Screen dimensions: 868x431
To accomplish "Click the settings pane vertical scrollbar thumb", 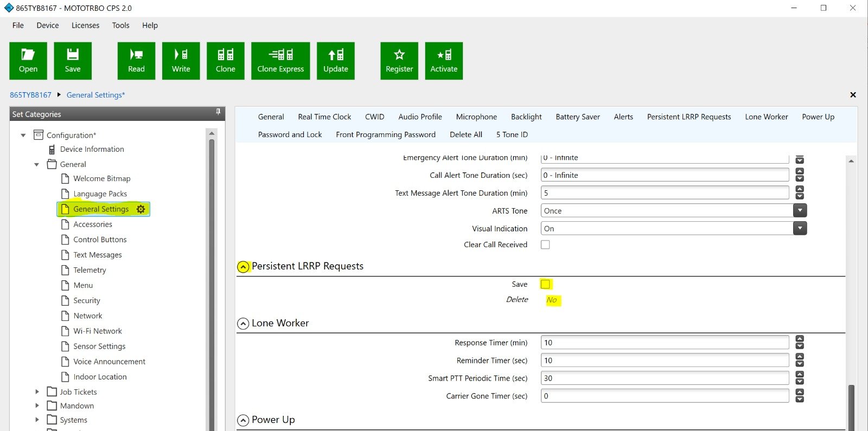I will tap(851, 407).
